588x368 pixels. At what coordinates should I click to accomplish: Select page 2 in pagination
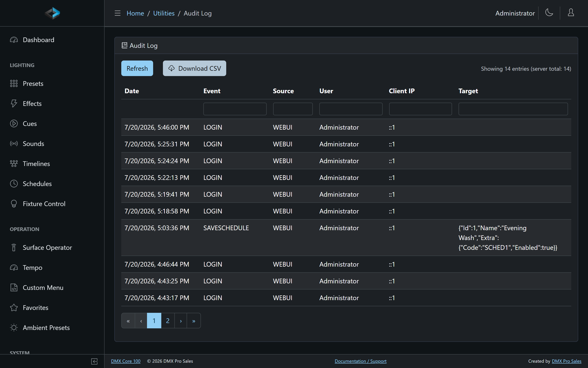(x=168, y=321)
